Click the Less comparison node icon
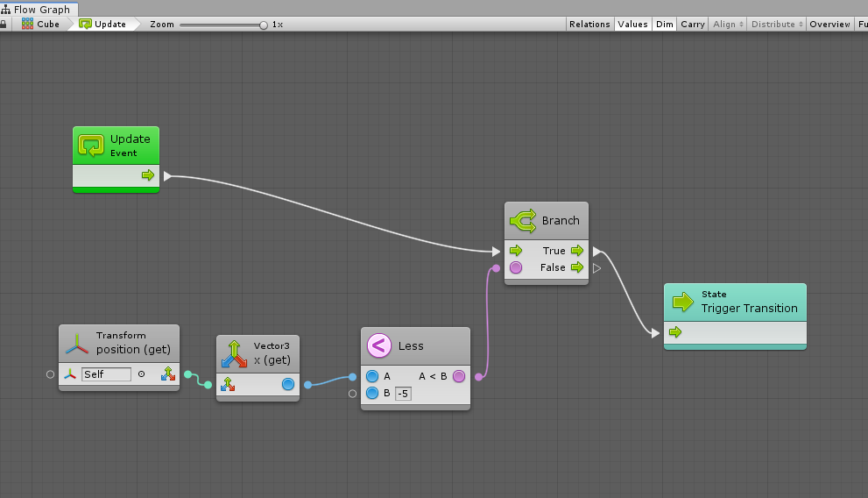The height and width of the screenshot is (498, 868). 378,345
